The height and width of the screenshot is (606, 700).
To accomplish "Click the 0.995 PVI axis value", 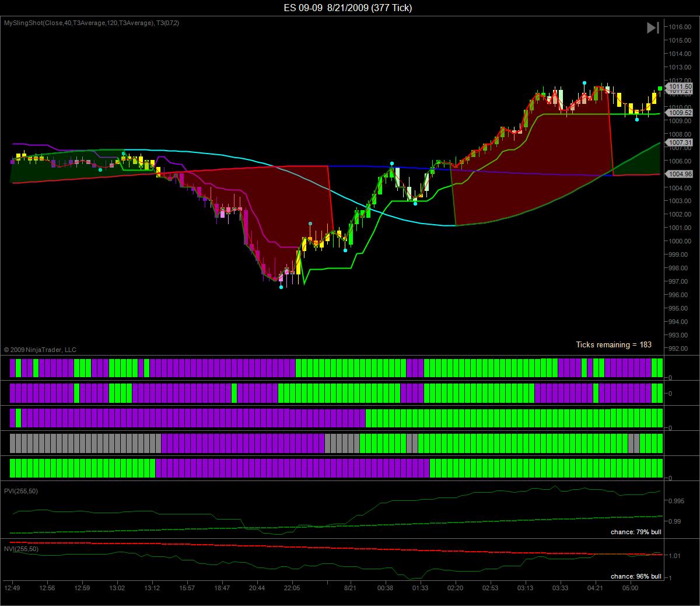I will pyautogui.click(x=677, y=501).
